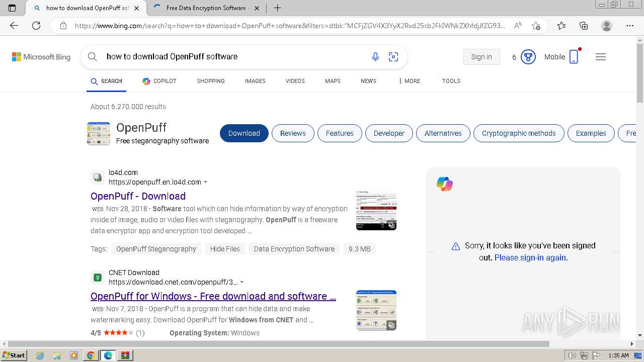Switch to SHOPPING results tab

pos(211,81)
